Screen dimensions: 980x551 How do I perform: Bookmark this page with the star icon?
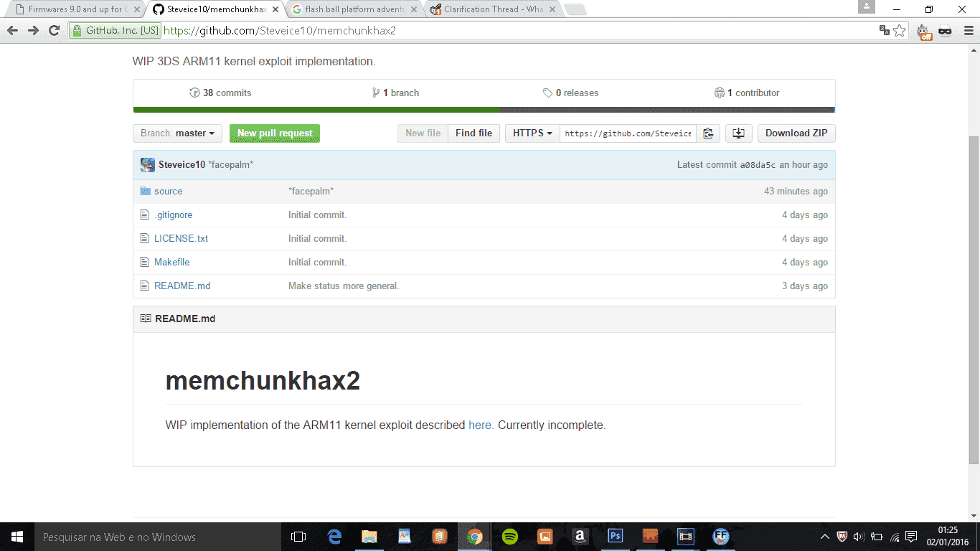point(900,31)
